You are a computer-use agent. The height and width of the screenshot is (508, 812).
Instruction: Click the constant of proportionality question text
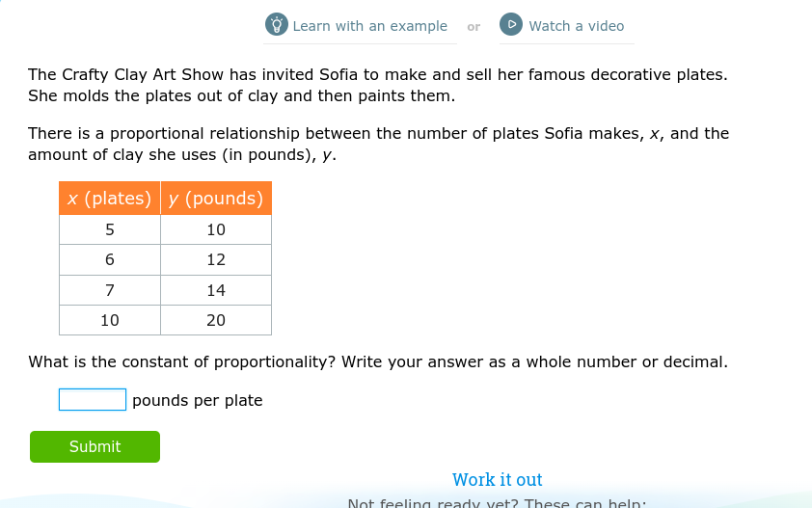pyautogui.click(x=377, y=362)
